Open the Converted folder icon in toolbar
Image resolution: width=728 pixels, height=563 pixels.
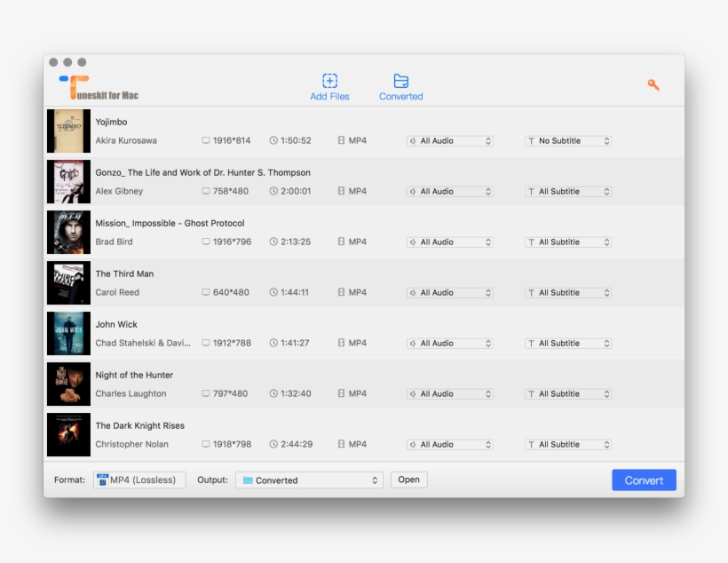point(400,78)
